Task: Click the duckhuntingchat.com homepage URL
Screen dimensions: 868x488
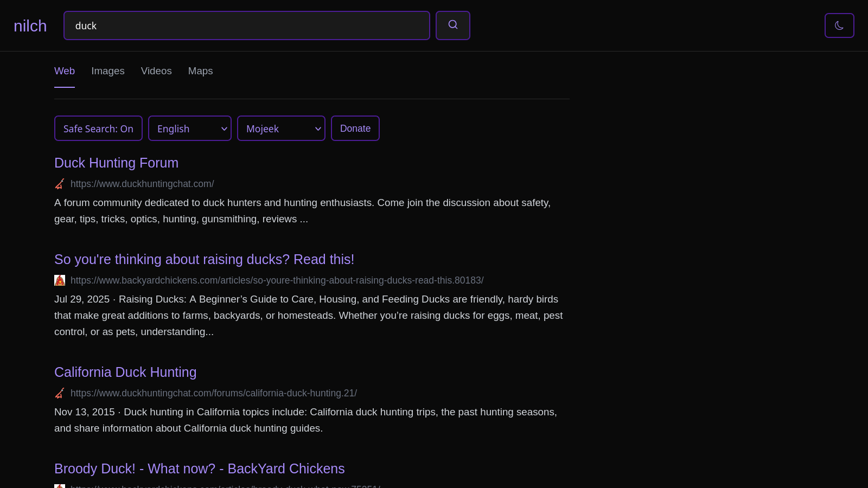Action: pos(142,184)
